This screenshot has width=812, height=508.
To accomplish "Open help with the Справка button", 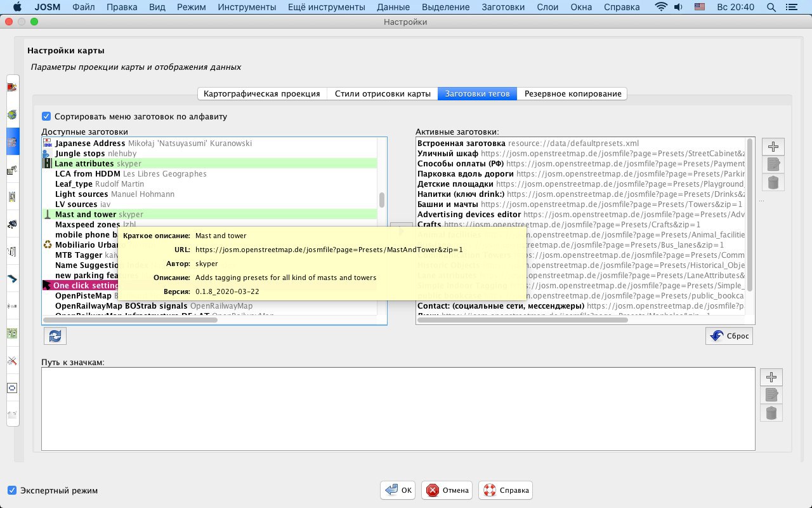I will [506, 490].
